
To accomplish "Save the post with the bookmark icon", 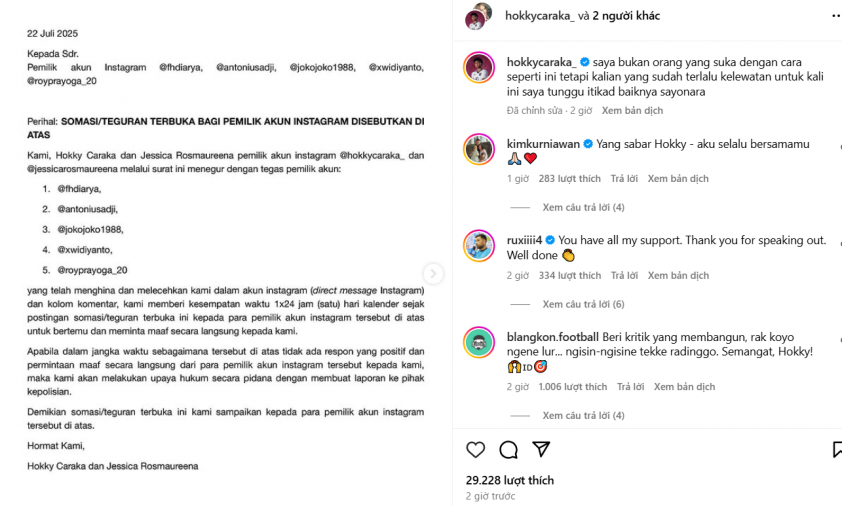I will coord(837,450).
